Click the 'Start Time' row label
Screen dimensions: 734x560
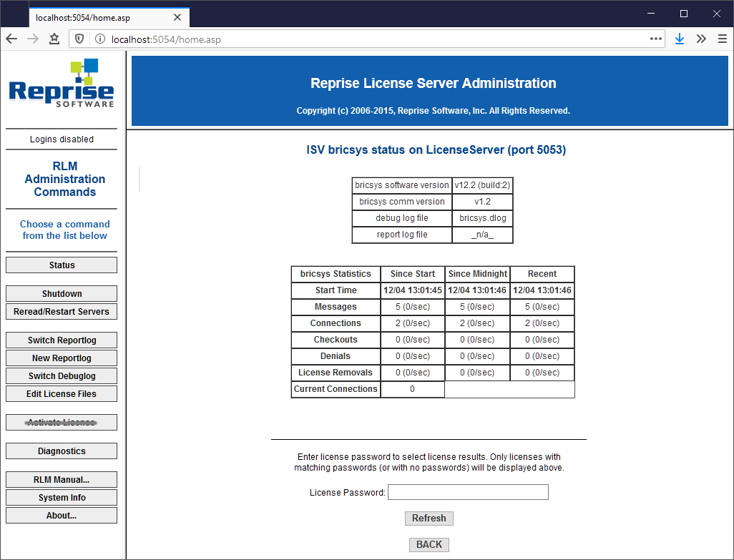(336, 290)
